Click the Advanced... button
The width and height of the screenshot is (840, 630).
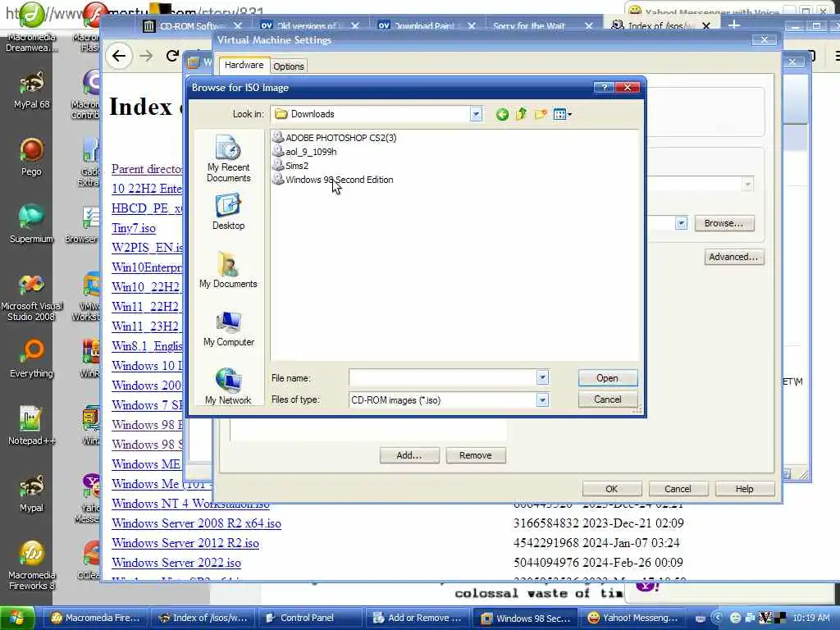(x=733, y=257)
